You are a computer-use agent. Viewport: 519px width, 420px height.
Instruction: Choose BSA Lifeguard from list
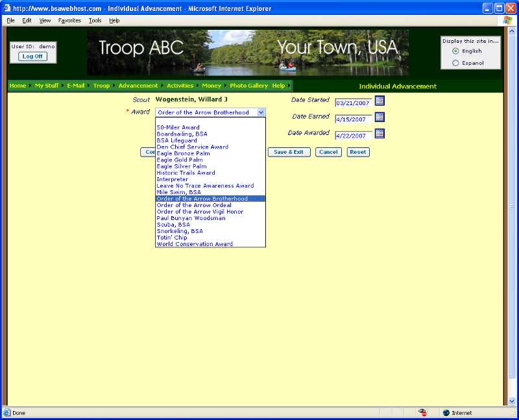coord(210,140)
